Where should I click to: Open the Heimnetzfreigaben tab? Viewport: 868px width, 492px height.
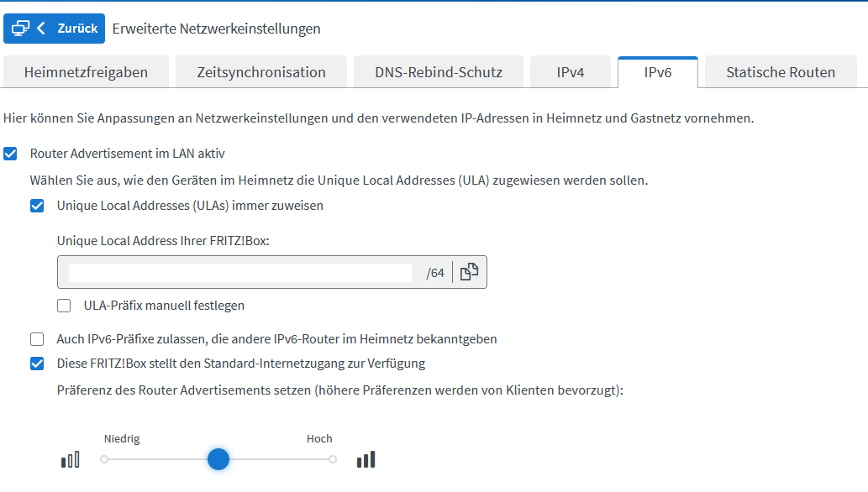[x=86, y=72]
